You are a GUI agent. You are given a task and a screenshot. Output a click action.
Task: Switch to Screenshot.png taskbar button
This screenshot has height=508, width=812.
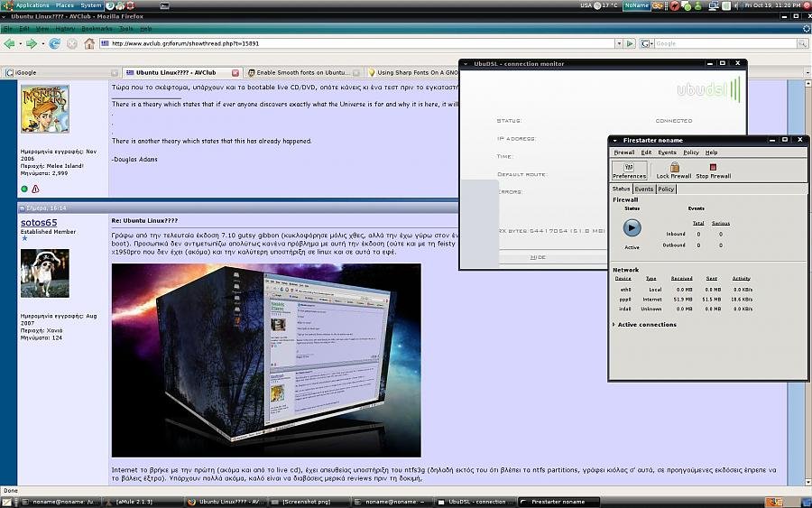pyautogui.click(x=308, y=502)
